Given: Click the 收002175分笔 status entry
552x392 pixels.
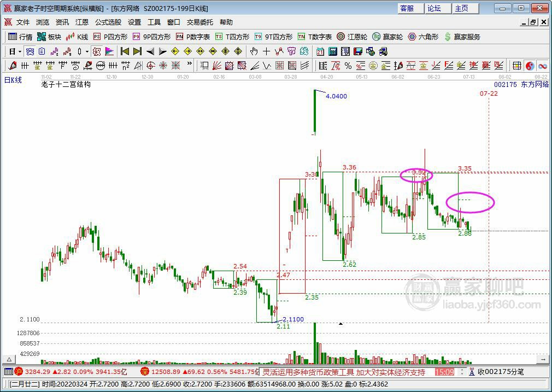Looking at the screenshot, I should pos(501,372).
